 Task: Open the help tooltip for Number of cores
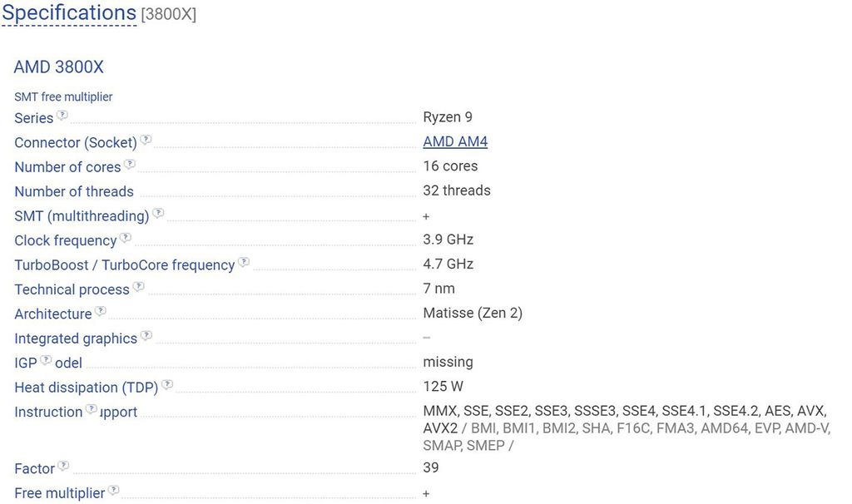[x=130, y=165]
